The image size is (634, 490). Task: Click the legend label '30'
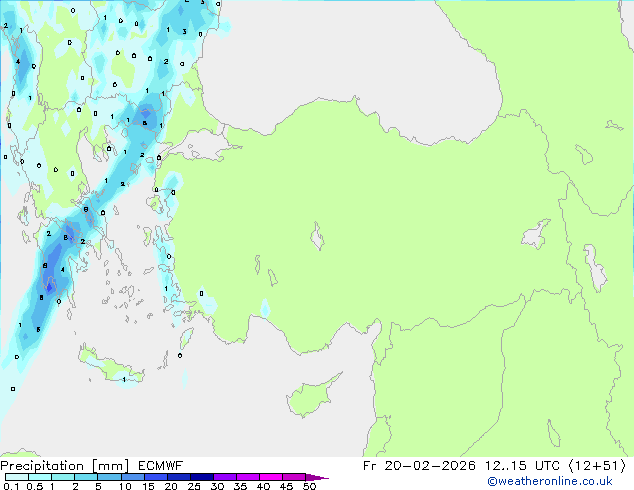(x=217, y=486)
